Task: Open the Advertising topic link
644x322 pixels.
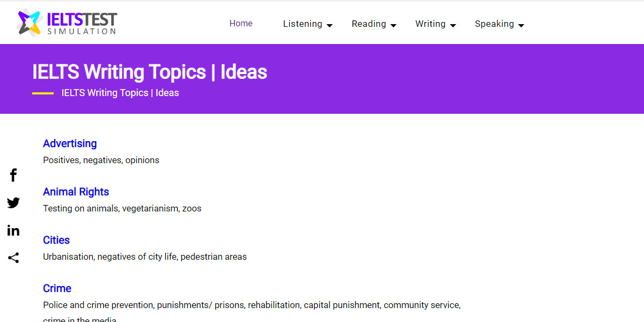Action: 70,143
